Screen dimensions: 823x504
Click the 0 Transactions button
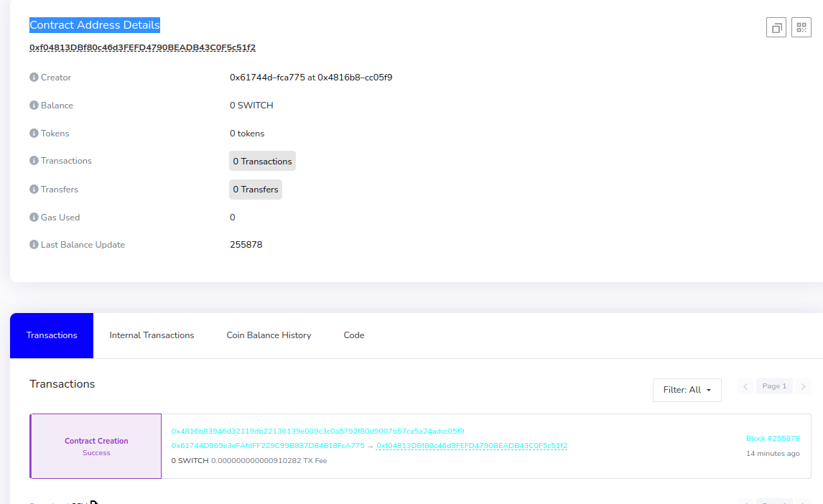click(262, 160)
